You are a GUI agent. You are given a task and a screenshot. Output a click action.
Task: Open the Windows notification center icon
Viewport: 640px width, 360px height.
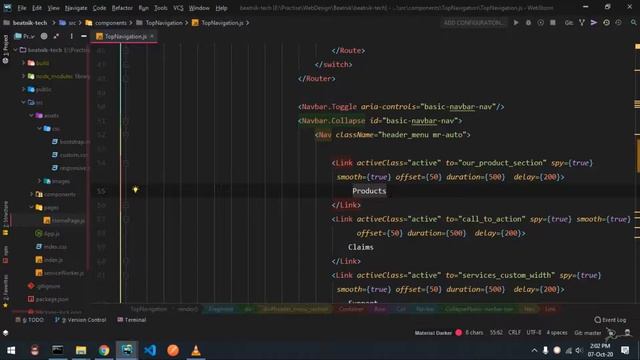point(625,350)
